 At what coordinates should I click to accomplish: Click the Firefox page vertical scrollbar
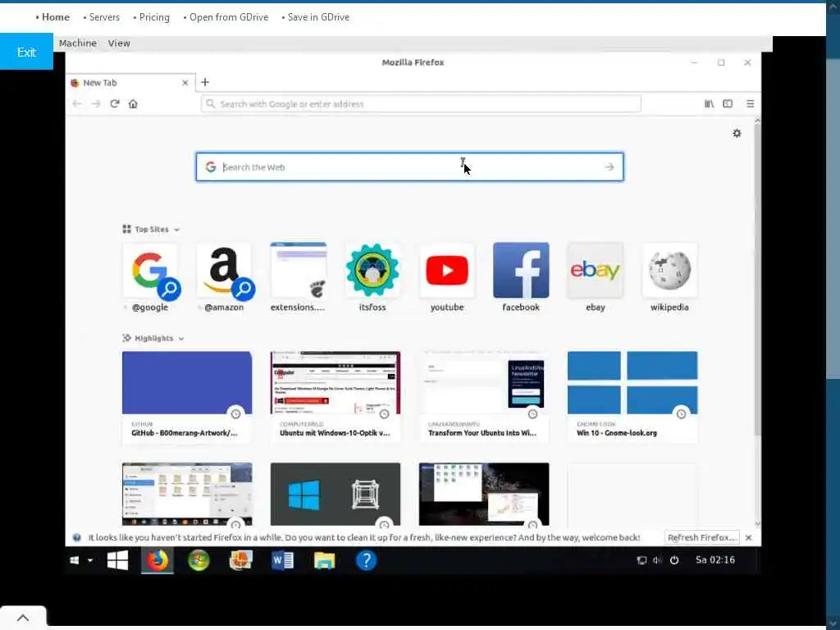(x=757, y=279)
